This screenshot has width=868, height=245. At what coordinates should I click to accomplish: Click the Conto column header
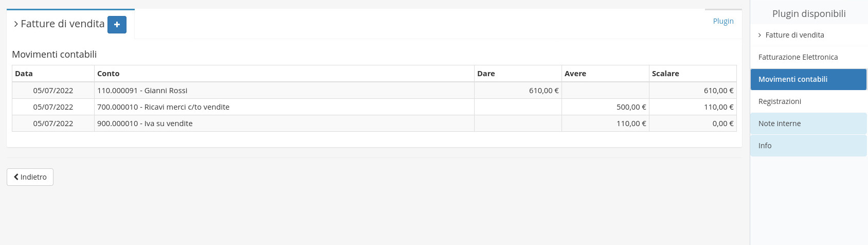point(284,74)
